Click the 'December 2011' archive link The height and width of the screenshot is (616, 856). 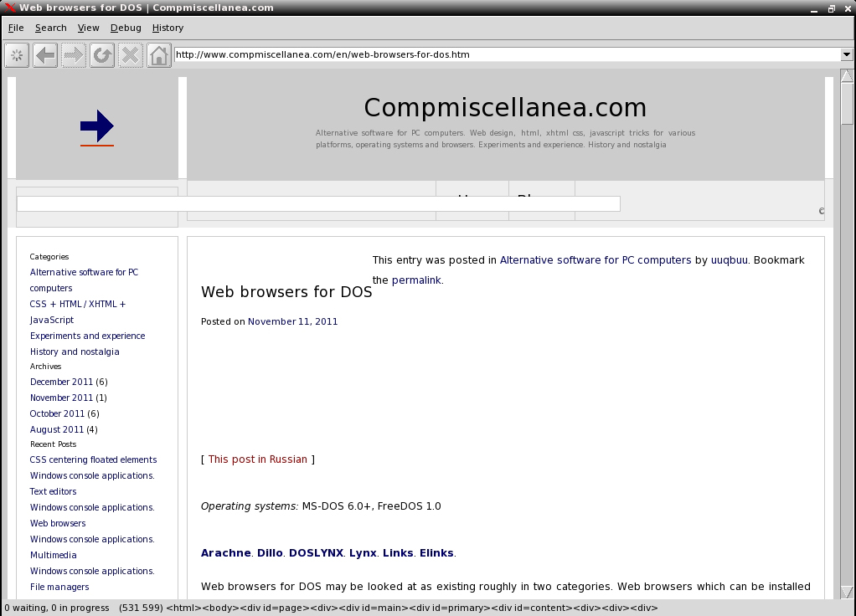pyautogui.click(x=61, y=382)
